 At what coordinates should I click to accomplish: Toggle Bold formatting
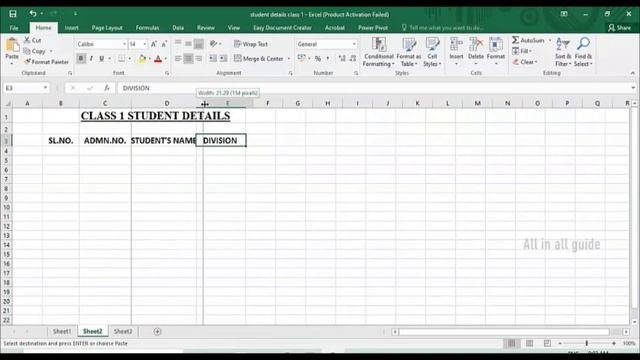tap(81, 59)
